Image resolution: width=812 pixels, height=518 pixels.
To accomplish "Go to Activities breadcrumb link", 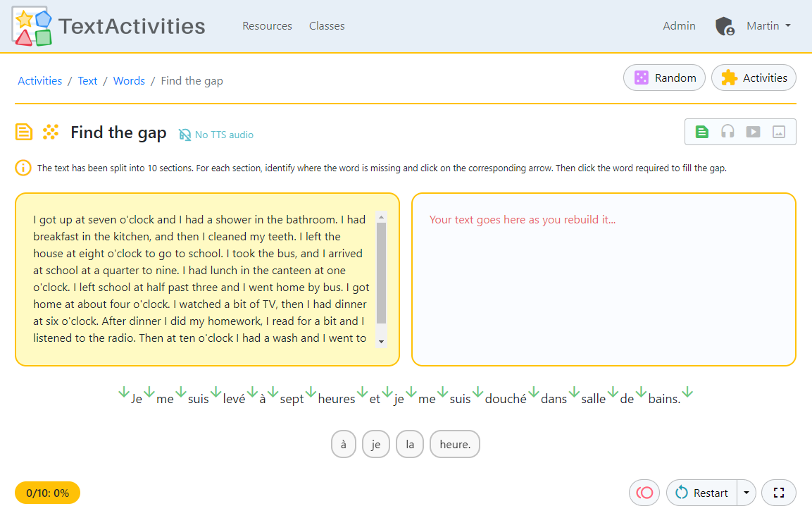I will pyautogui.click(x=40, y=81).
